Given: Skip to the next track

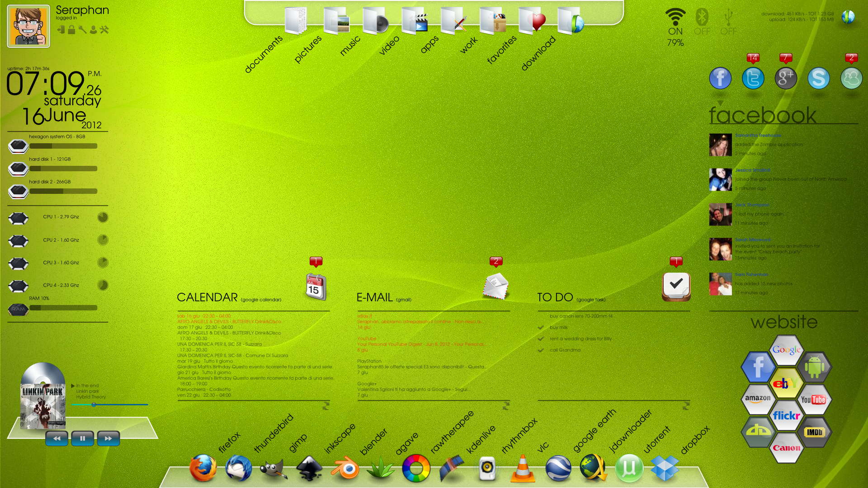Looking at the screenshot, I should [108, 438].
